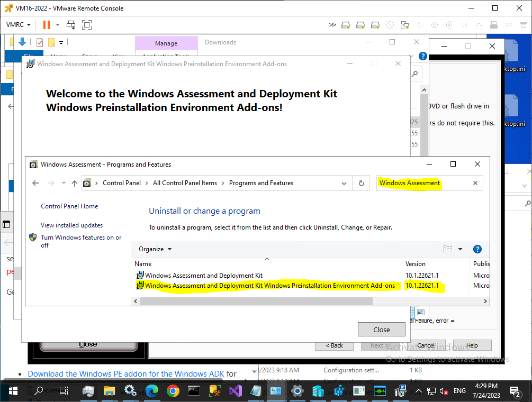Expand the address bar history dropdown

point(344,184)
